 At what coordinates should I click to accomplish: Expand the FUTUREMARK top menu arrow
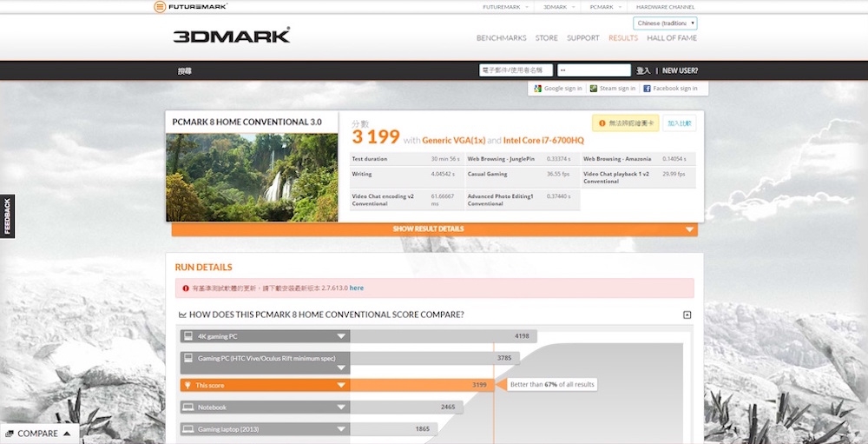527,7
